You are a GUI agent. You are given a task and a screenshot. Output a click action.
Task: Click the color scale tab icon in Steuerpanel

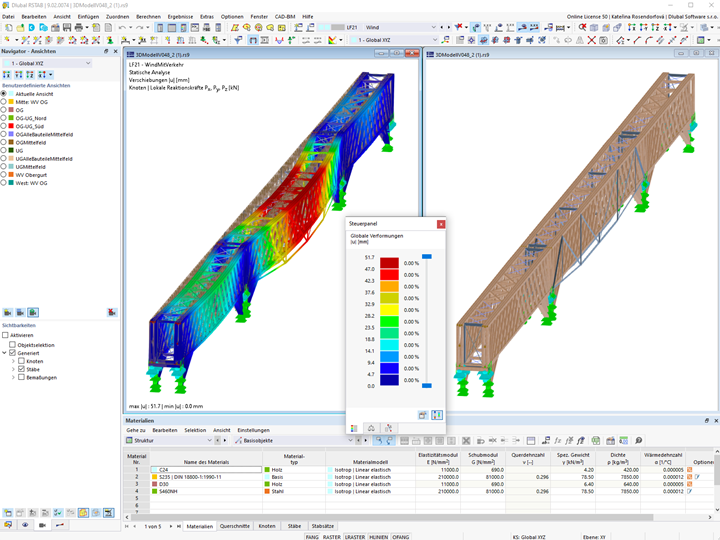click(x=354, y=428)
